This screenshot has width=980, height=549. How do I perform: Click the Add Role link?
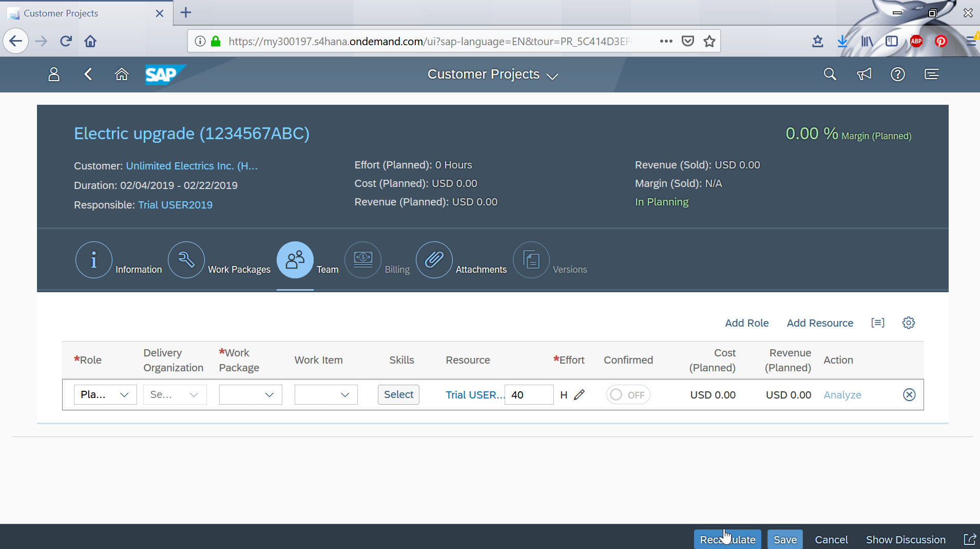point(746,323)
